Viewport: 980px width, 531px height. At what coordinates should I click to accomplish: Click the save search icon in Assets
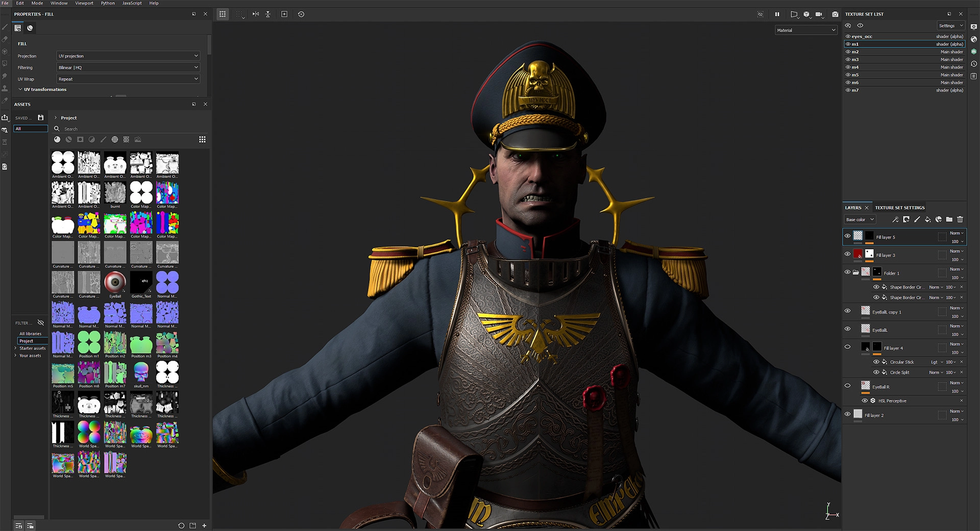pos(41,118)
